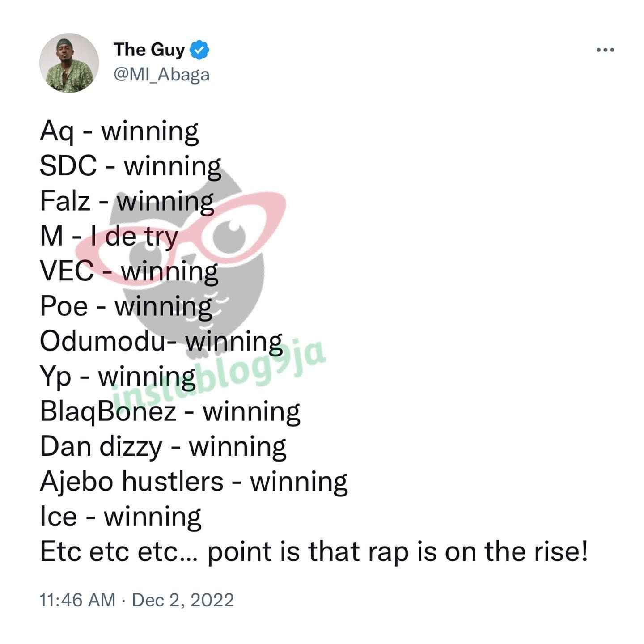Click the Dec 2, 2022 date
Image resolution: width=644 pixels, height=644 pixels.
click(x=183, y=600)
